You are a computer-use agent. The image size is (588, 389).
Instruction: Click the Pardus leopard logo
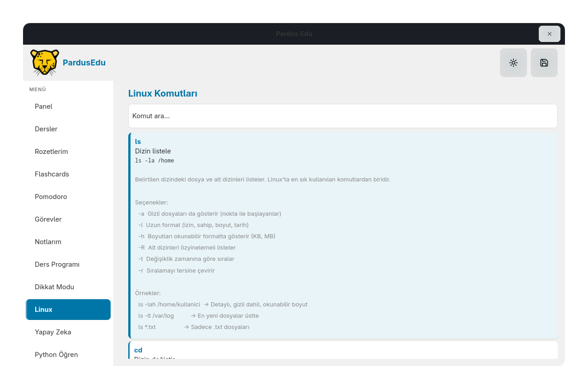(45, 63)
